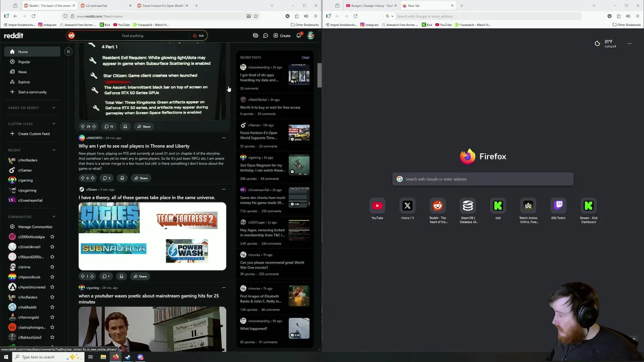This screenshot has width=644, height=362.
Task: Click the Reddit page vertical scrollbar
Action: [x=319, y=74]
